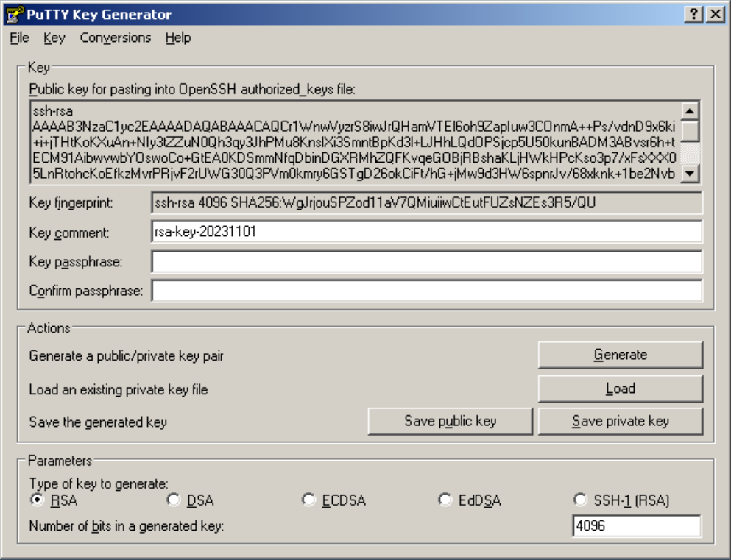The height and width of the screenshot is (560, 731).
Task: Click into the Confirm passphrase field
Action: [x=426, y=291]
